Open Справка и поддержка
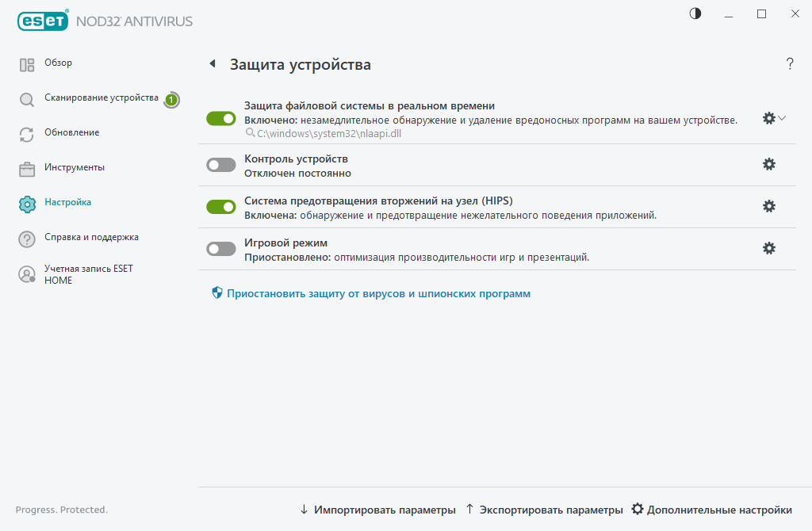The height and width of the screenshot is (531, 812). (x=92, y=237)
